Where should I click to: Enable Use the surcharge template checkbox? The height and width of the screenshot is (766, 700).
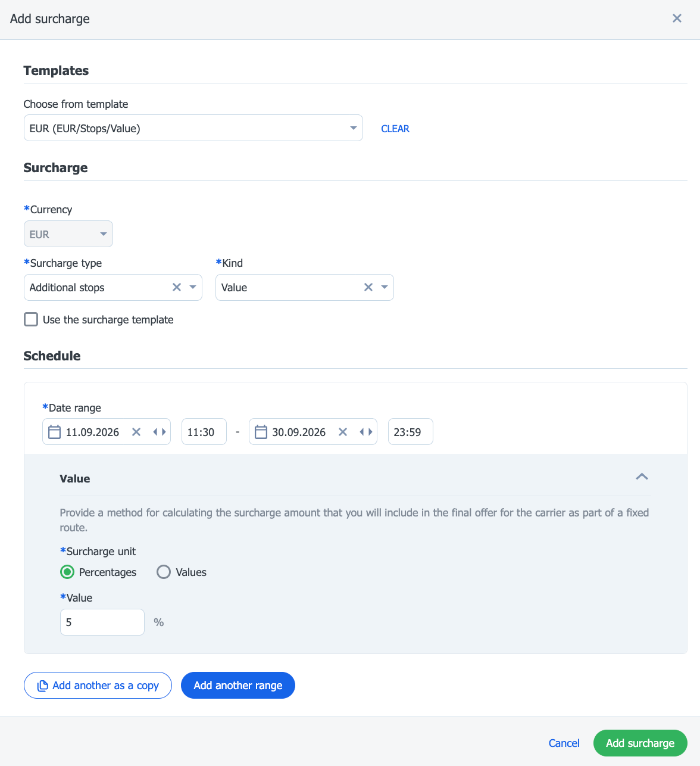click(x=31, y=319)
